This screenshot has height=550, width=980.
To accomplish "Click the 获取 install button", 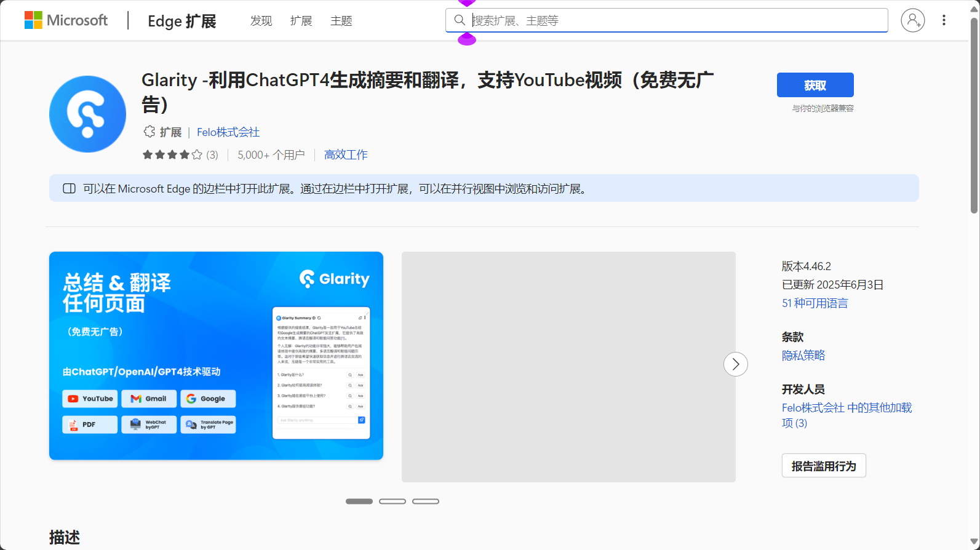I will [x=815, y=85].
